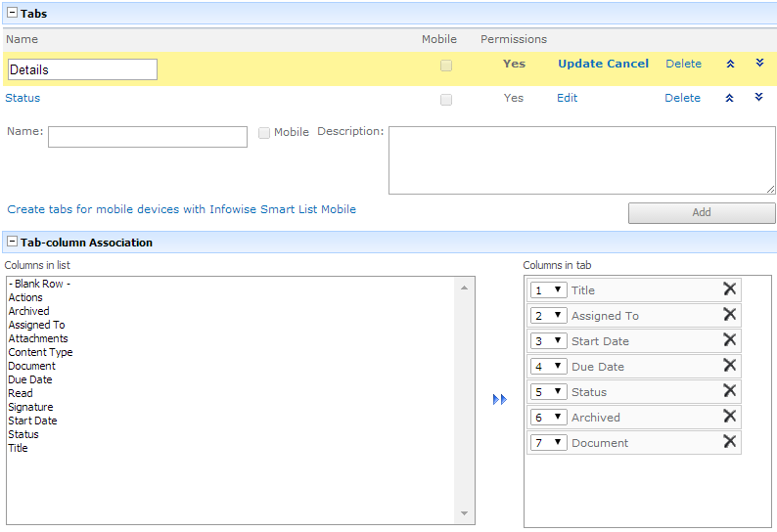The image size is (777, 532).
Task: Remove Title column from tab
Action: tap(729, 288)
